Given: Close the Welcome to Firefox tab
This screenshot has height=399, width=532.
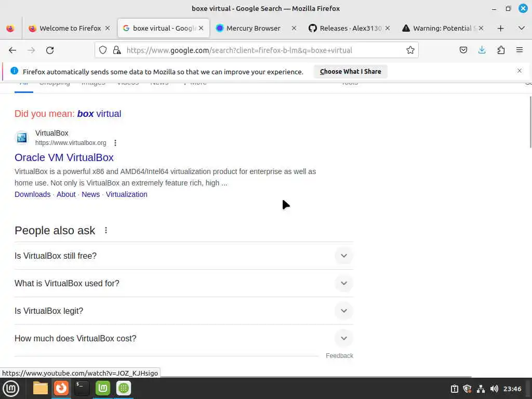Looking at the screenshot, I should (x=108, y=28).
